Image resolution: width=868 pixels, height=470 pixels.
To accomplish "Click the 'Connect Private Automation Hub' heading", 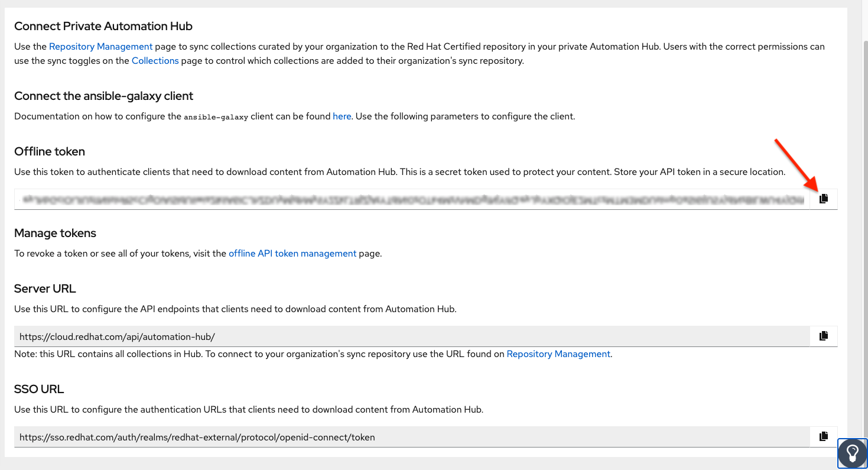I will 103,26.
